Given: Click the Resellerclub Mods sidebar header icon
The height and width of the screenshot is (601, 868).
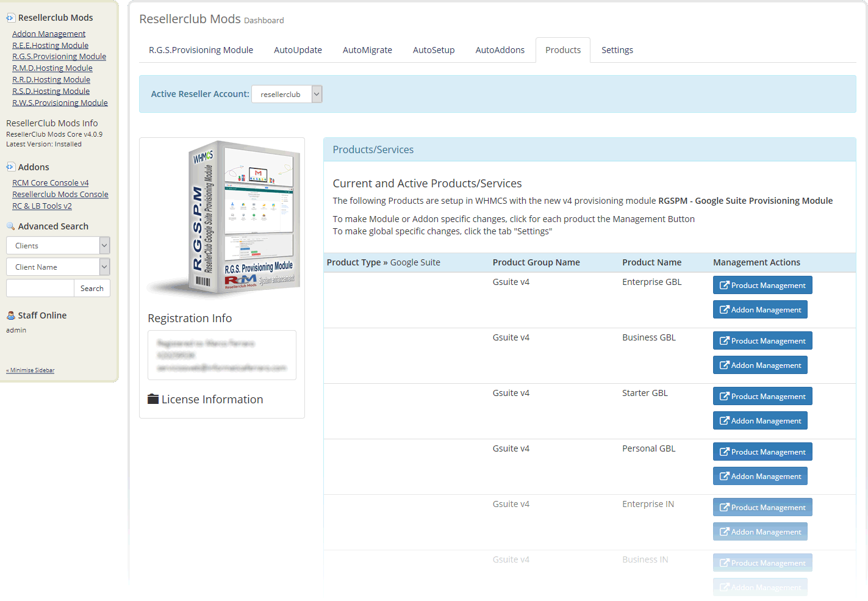Looking at the screenshot, I should coord(10,18).
